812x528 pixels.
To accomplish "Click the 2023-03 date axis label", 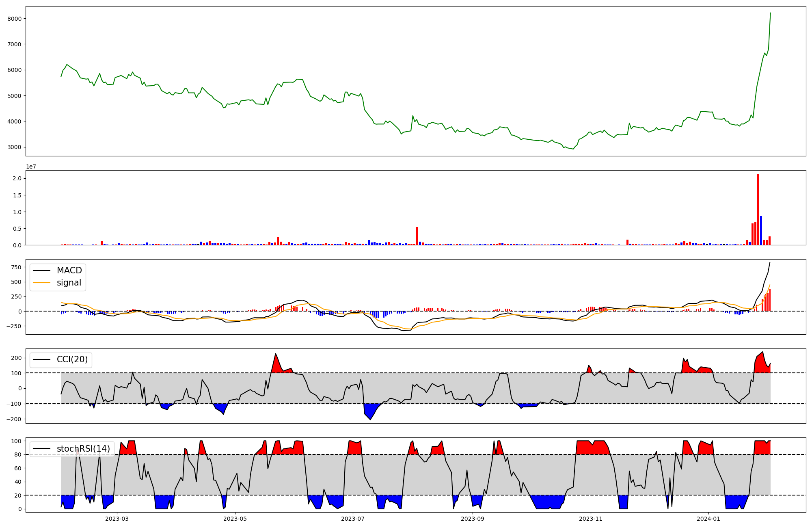I will pyautogui.click(x=117, y=519).
